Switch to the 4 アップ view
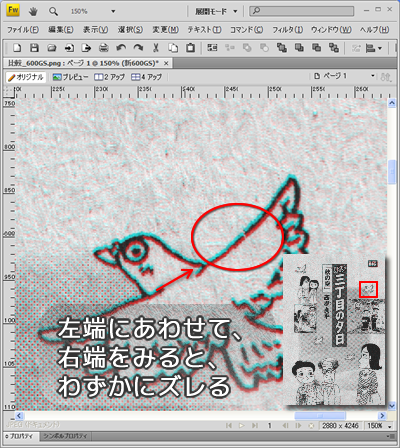The image size is (400, 448). (x=146, y=77)
